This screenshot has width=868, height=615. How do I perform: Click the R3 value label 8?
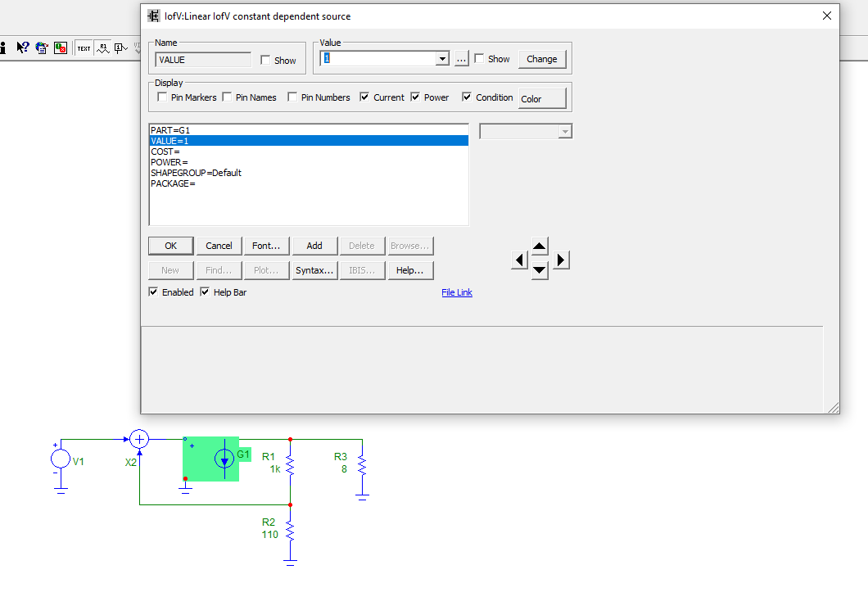click(x=344, y=469)
